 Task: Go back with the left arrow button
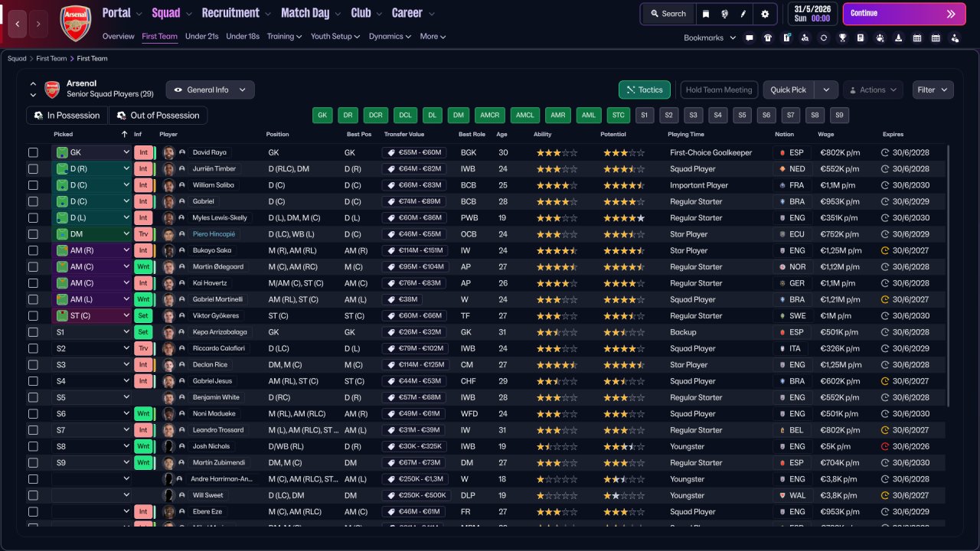click(18, 24)
